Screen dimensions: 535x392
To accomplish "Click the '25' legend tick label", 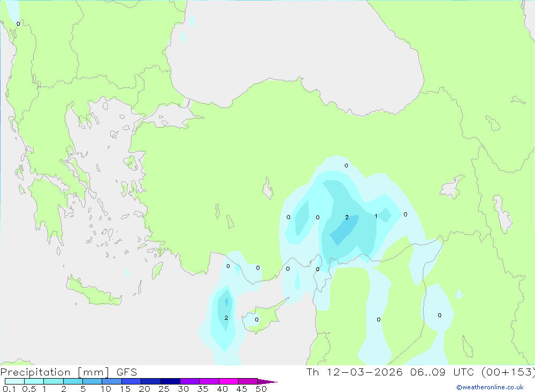I will coord(164,389).
